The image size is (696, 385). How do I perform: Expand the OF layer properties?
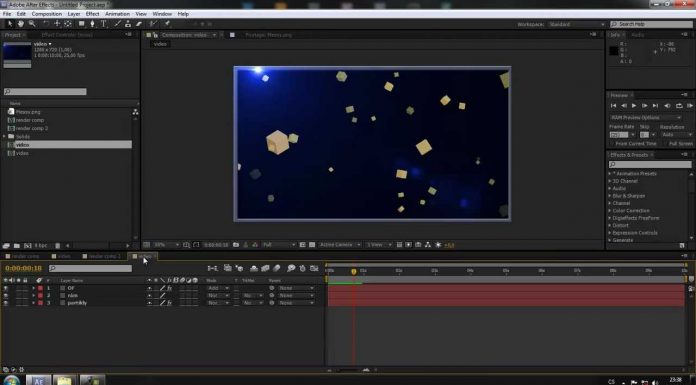tap(33, 288)
